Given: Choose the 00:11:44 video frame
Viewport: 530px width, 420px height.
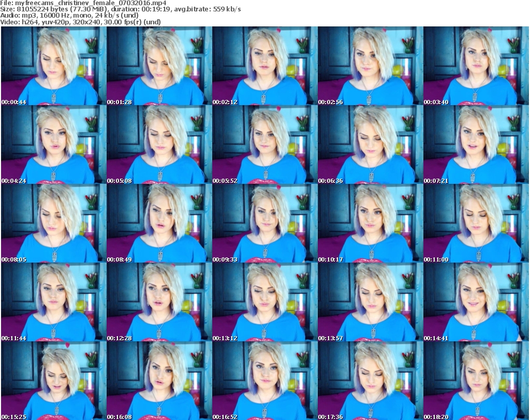Looking at the screenshot, I should tap(53, 302).
